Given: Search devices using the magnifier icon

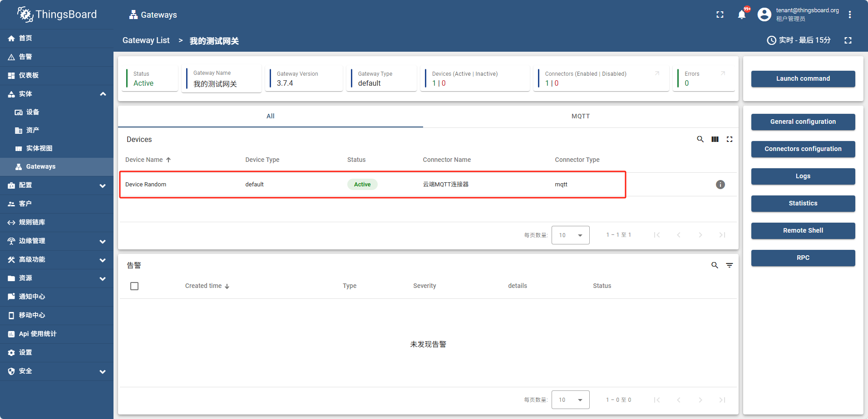Looking at the screenshot, I should pyautogui.click(x=700, y=139).
